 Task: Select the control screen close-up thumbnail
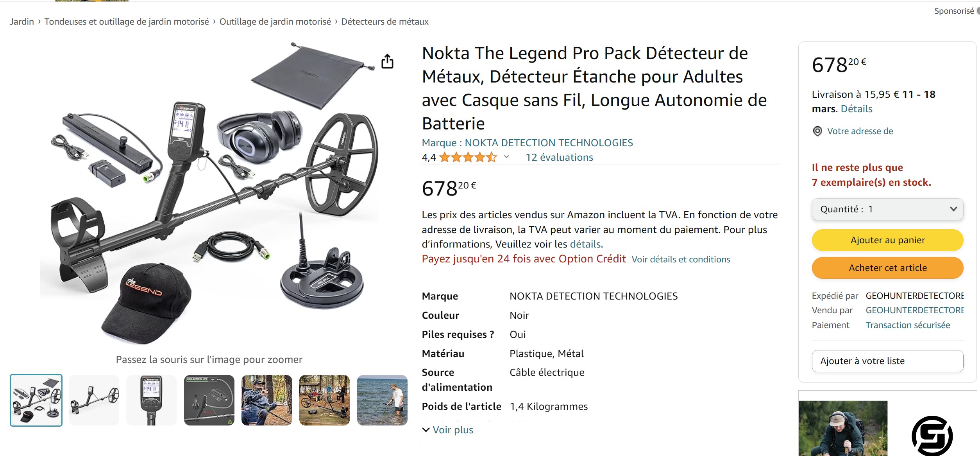pyautogui.click(x=151, y=400)
